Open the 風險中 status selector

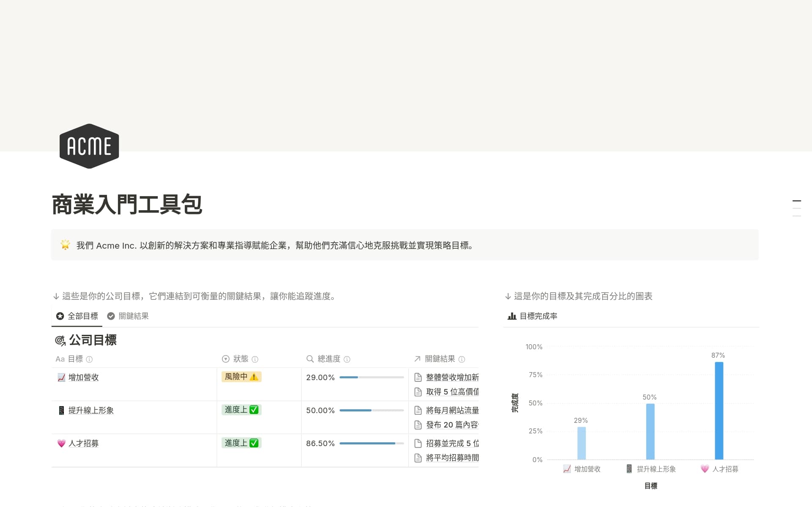(241, 377)
